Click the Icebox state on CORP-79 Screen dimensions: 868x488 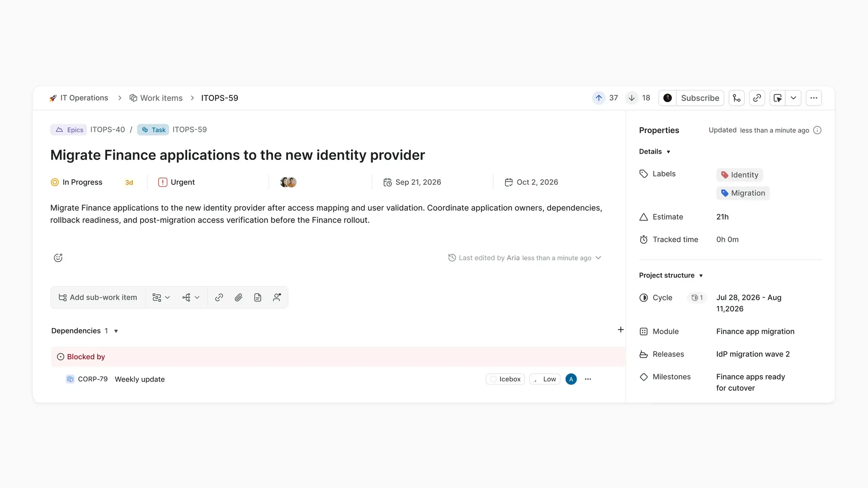[x=505, y=379]
